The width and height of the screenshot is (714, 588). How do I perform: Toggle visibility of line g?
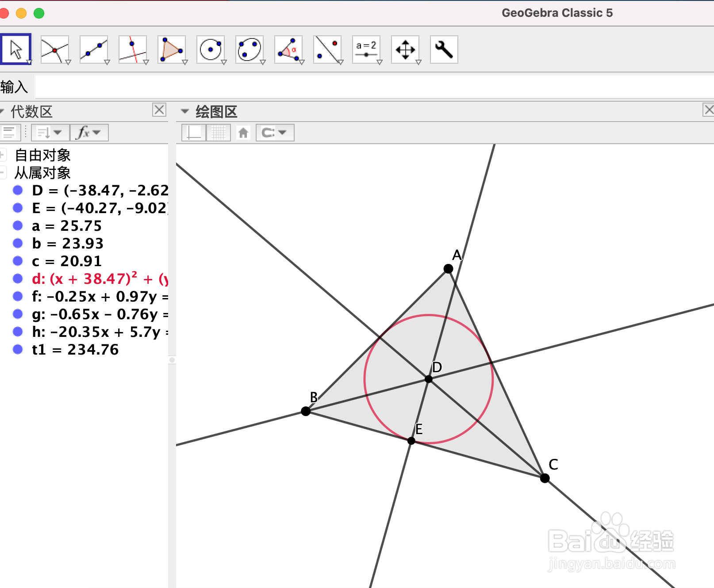[18, 314]
